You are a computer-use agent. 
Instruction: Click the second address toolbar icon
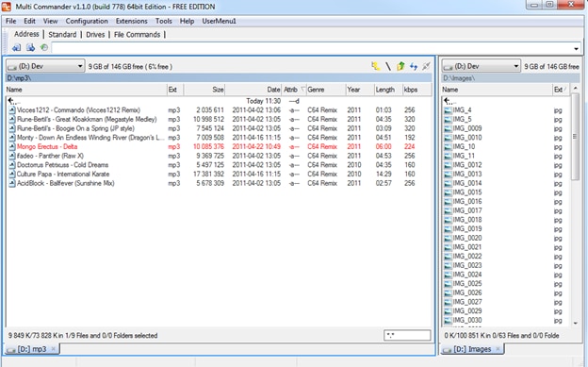[30, 48]
